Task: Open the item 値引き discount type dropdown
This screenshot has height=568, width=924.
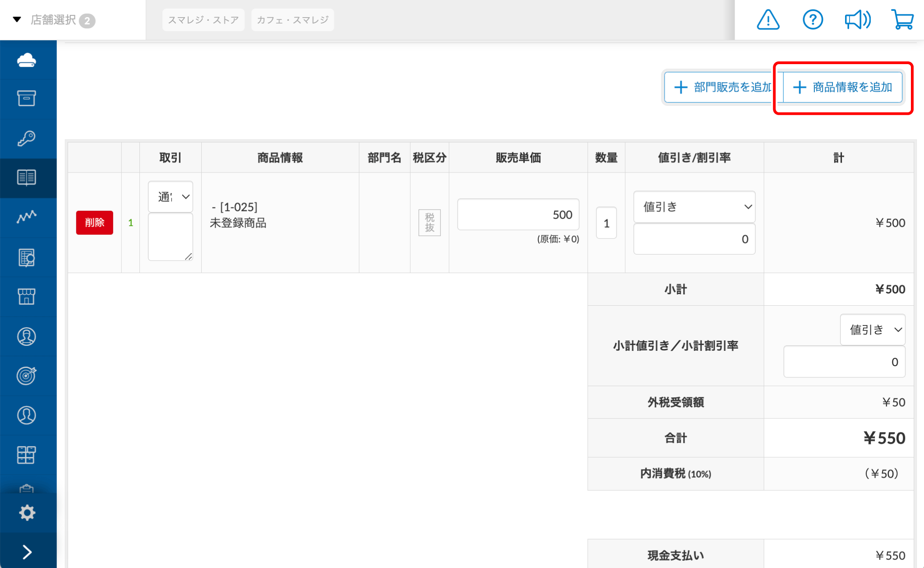Action: pyautogui.click(x=694, y=207)
